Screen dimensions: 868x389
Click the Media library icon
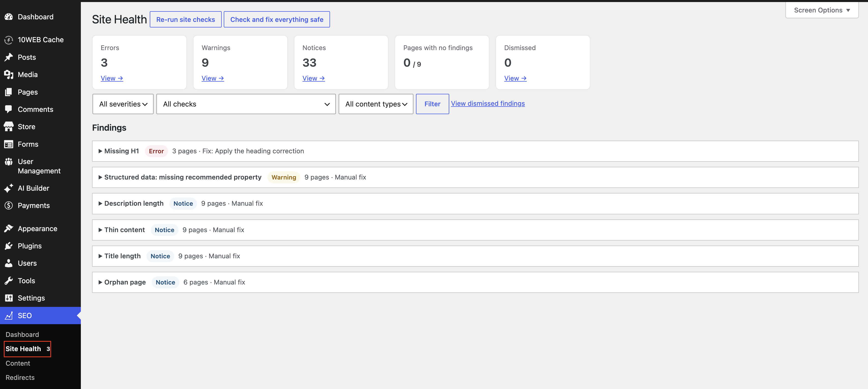tap(9, 74)
